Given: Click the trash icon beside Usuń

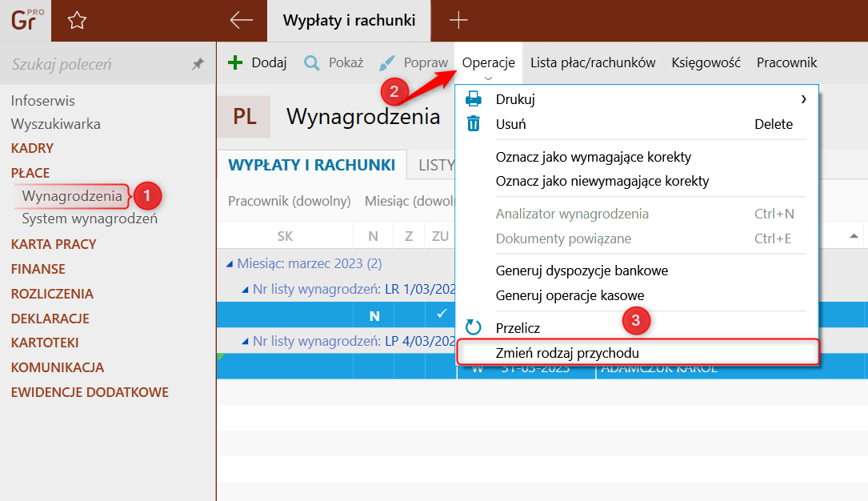Looking at the screenshot, I should tap(474, 123).
